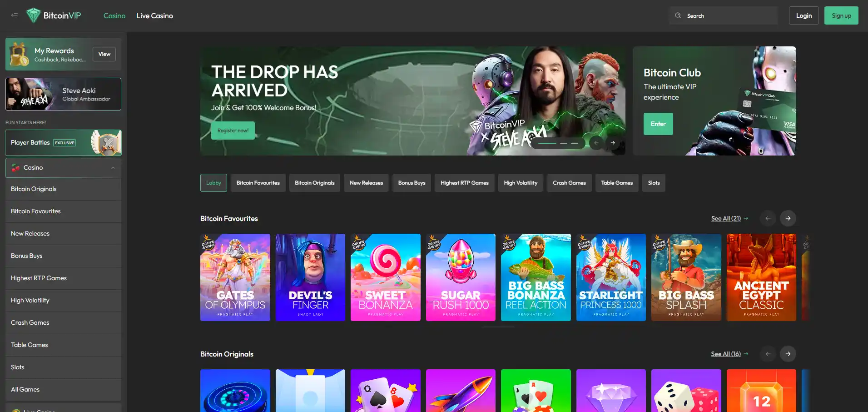This screenshot has width=868, height=412.
Task: Select the Lobby category tab
Action: (213, 183)
